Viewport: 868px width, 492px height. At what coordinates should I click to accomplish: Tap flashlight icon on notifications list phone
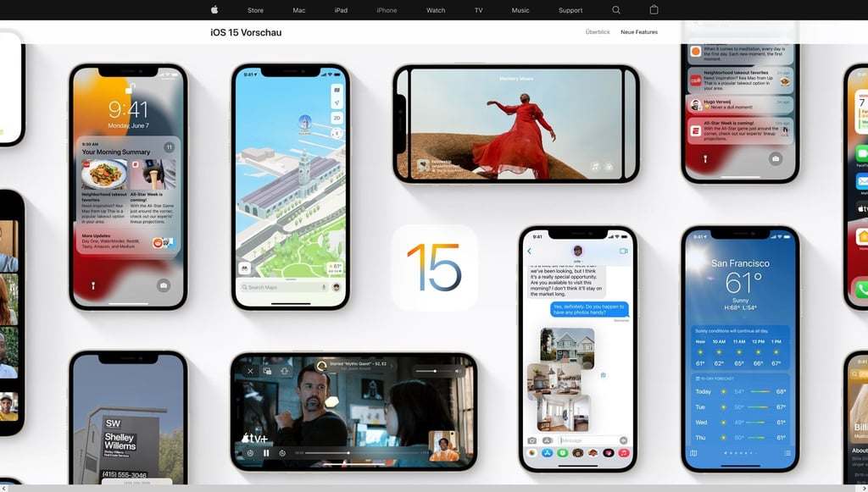(705, 158)
